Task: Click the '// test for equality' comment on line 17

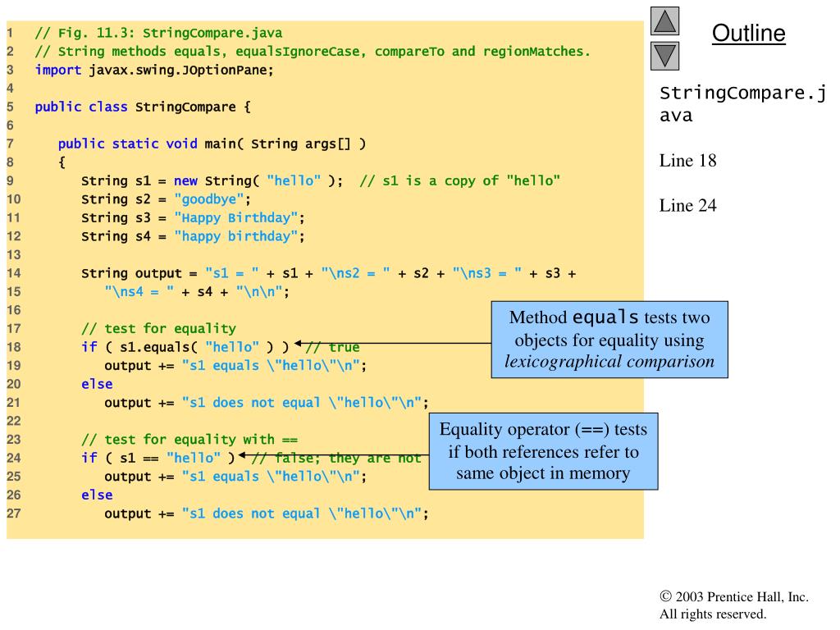Action: coord(158,329)
